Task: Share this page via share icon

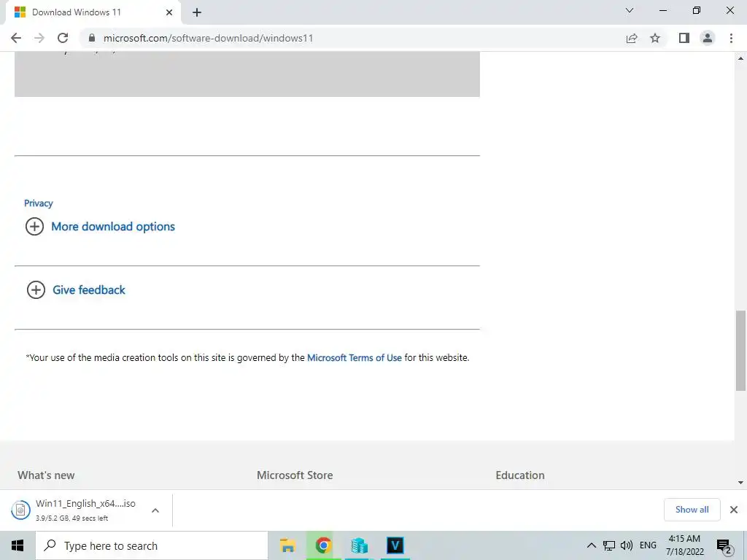Action: (x=632, y=38)
